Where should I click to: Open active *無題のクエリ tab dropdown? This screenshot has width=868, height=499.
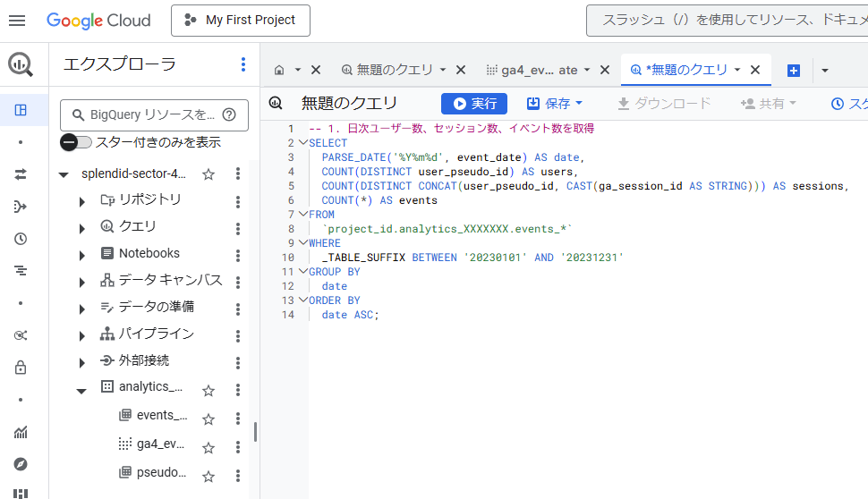737,70
